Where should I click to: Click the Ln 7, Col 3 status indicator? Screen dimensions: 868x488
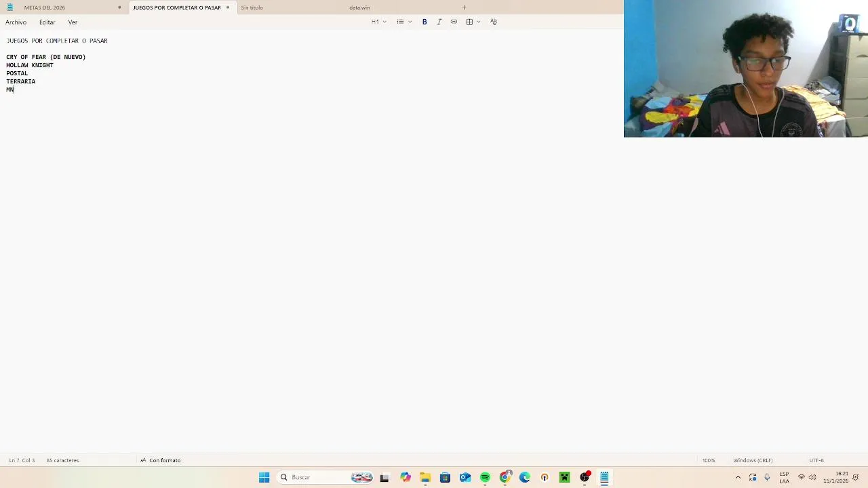22,460
